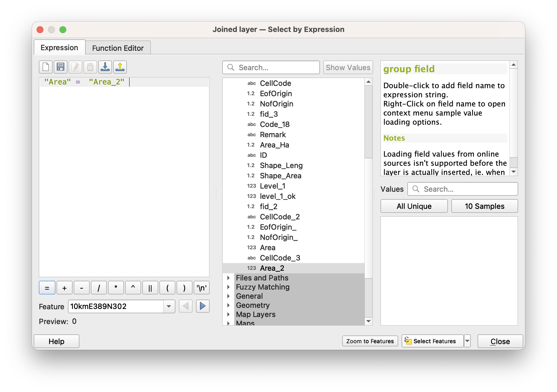The height and width of the screenshot is (392, 557).
Task: Switch to the Function Editor tab
Action: (x=118, y=48)
